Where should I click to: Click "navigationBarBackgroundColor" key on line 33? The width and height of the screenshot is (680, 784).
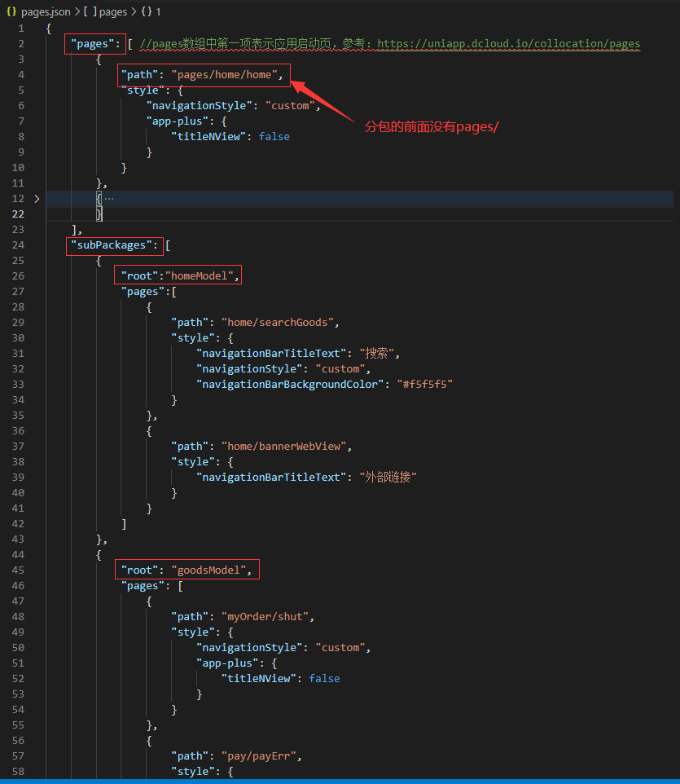point(290,384)
